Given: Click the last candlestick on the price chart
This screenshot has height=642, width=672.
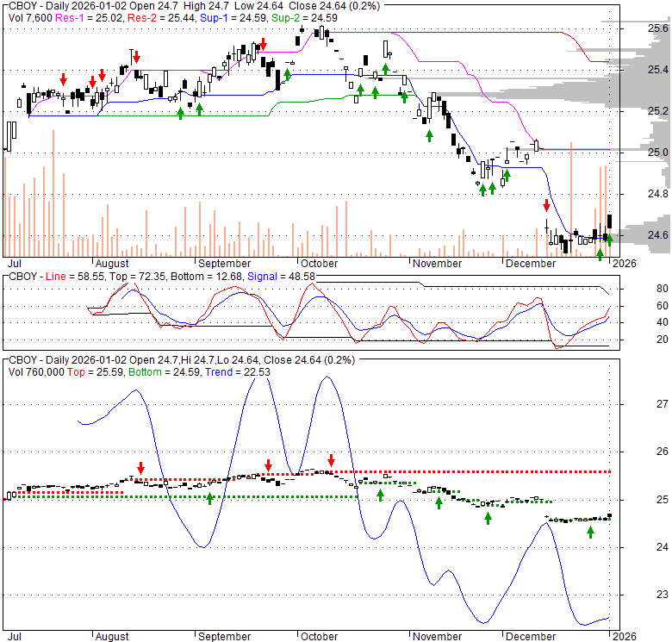Looking at the screenshot, I should click(x=610, y=221).
